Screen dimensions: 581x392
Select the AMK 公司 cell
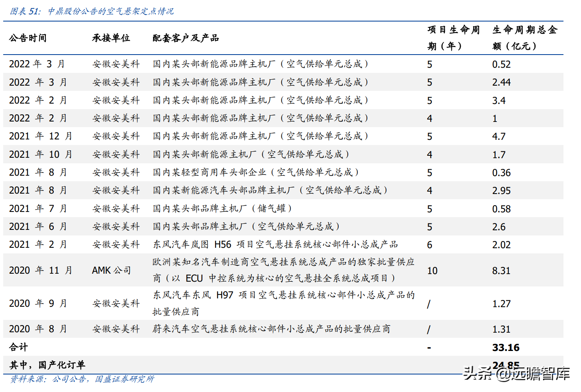point(112,270)
